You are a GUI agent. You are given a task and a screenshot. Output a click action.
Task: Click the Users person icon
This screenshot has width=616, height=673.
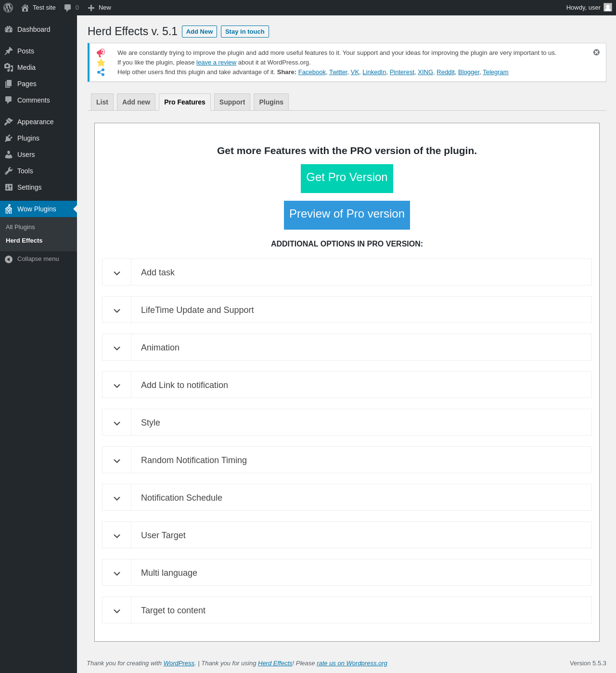point(9,155)
